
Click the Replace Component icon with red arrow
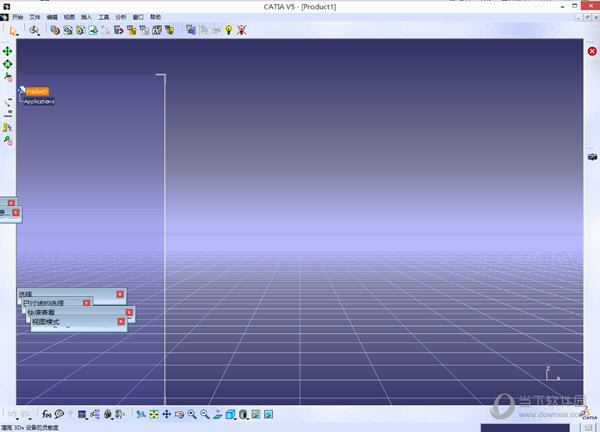coord(119,30)
